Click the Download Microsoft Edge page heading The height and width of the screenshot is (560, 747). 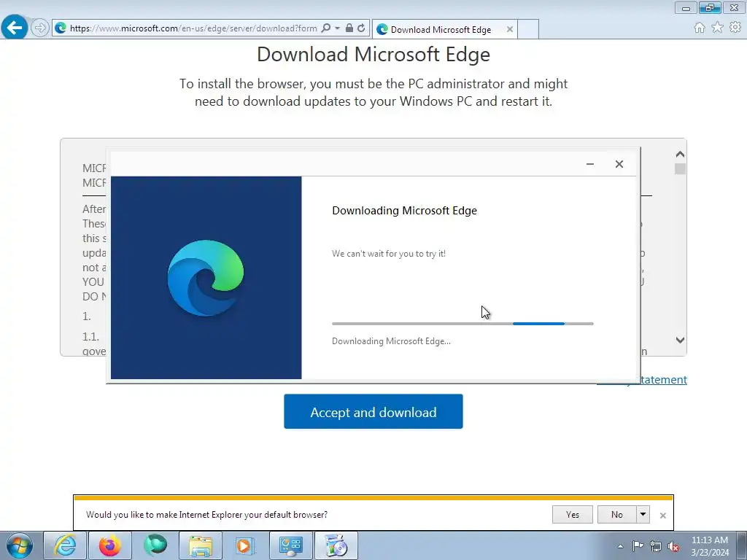pyautogui.click(x=373, y=54)
